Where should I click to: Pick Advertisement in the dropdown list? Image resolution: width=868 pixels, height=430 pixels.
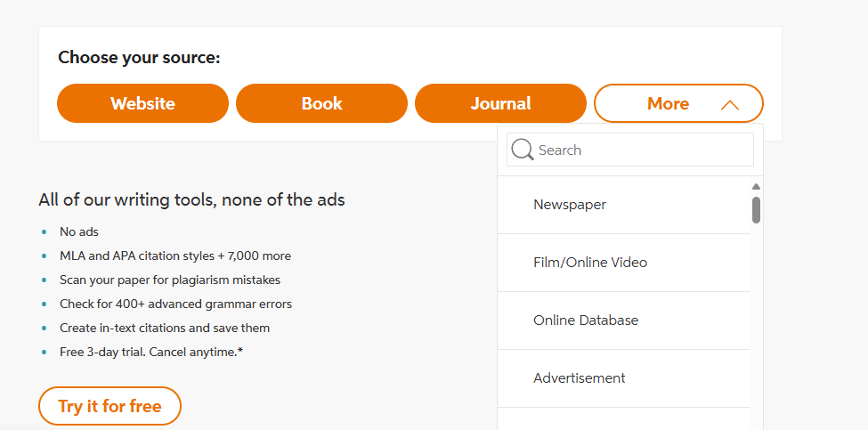click(x=580, y=378)
